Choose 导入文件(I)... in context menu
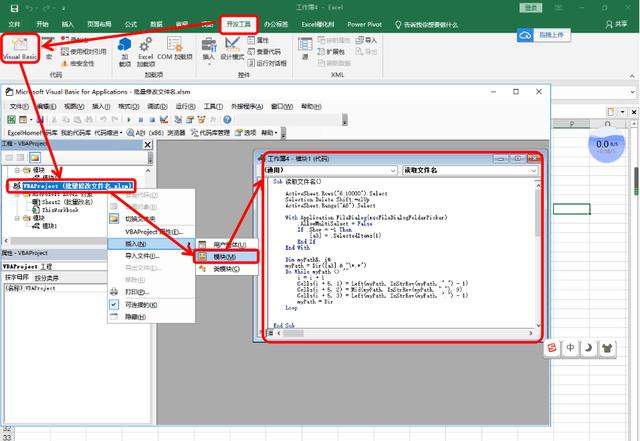Screen dimensions: 640x441 (151, 256)
